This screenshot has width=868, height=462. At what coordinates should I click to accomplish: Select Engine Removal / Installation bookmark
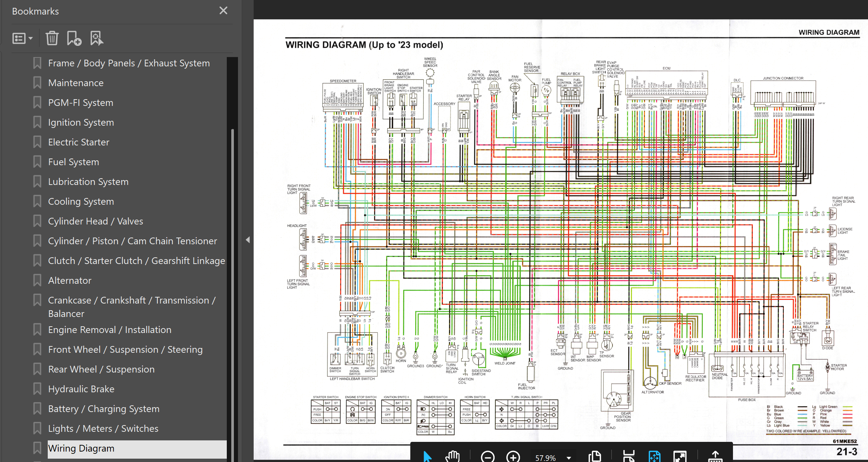(110, 330)
